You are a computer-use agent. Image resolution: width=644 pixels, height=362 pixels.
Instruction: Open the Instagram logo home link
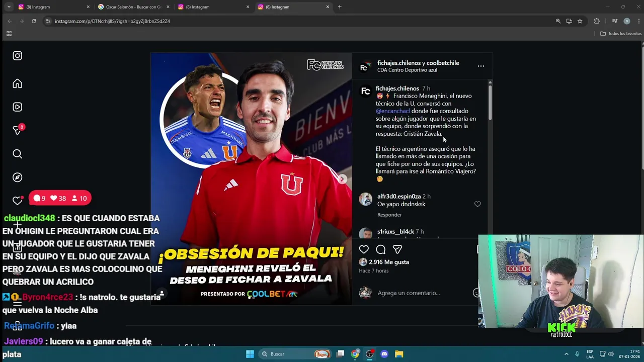point(18,56)
